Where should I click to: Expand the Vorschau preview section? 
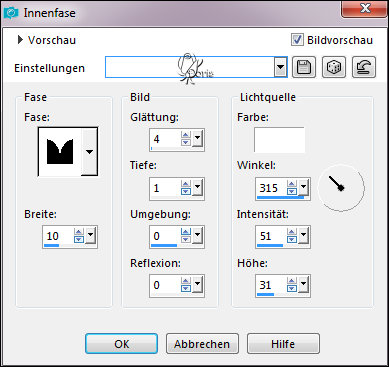click(x=20, y=40)
